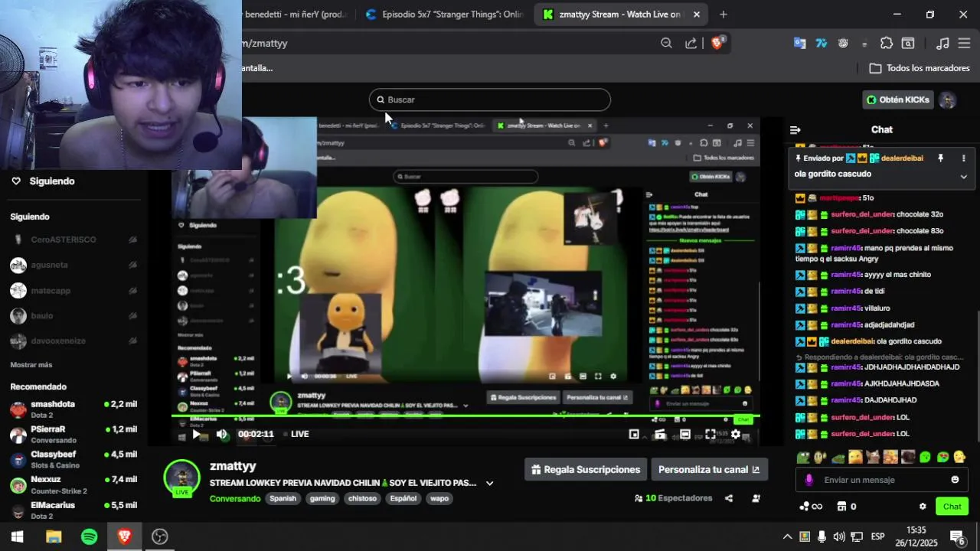Open the shop icon with 0
Screen dimensions: 980x551
[x=847, y=507]
